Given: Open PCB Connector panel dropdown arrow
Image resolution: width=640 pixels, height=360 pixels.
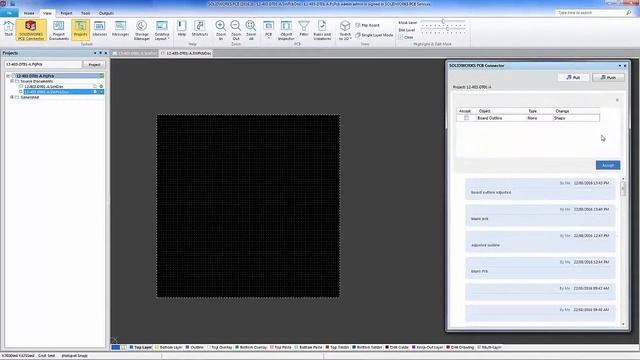Looking at the screenshot, I should [620, 66].
